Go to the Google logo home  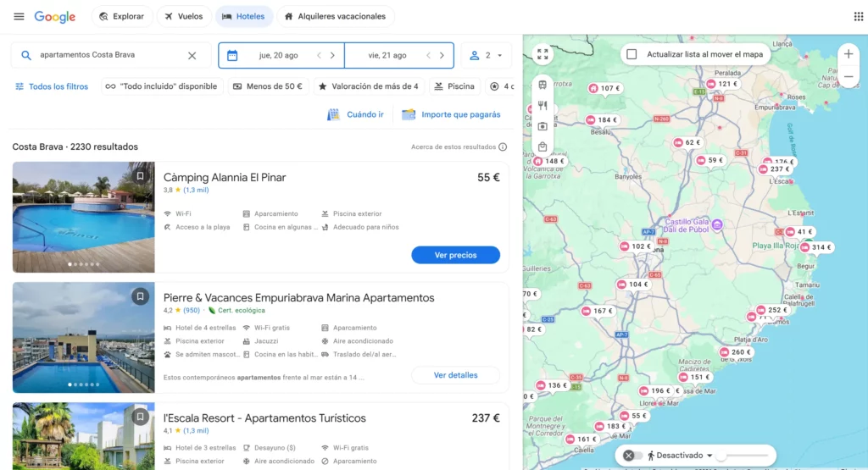[x=55, y=17]
